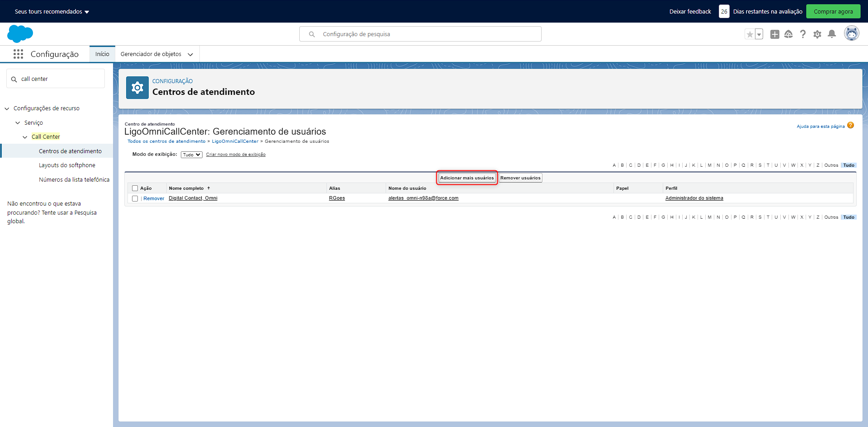Filter by letter M in top alphabet bar

[710, 165]
